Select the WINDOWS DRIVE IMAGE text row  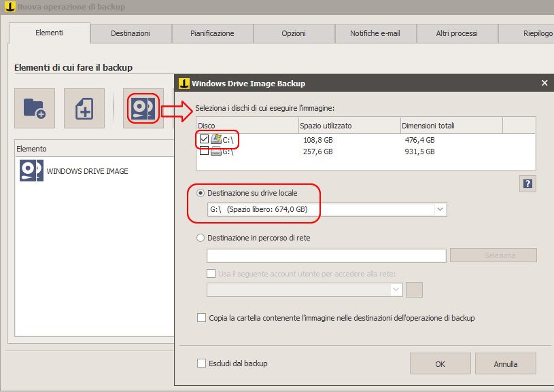tap(87, 171)
